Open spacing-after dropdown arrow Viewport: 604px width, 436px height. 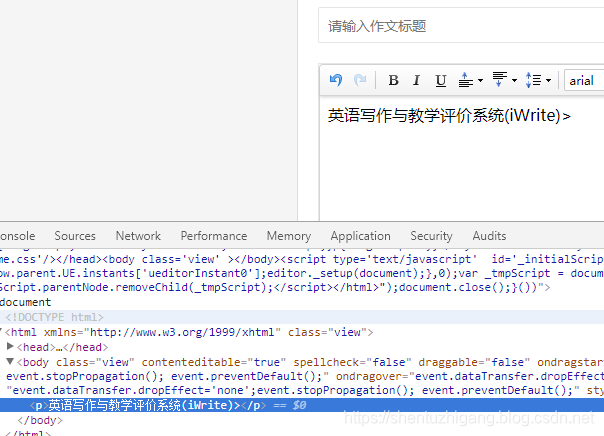(x=514, y=80)
